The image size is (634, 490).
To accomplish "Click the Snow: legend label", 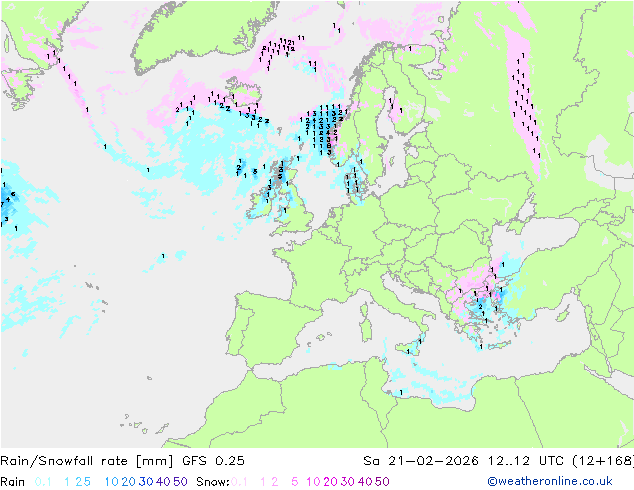I will 213,482.
